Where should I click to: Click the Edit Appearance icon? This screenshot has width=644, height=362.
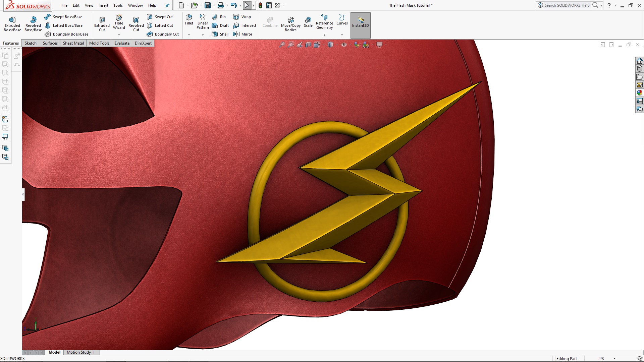coord(357,44)
